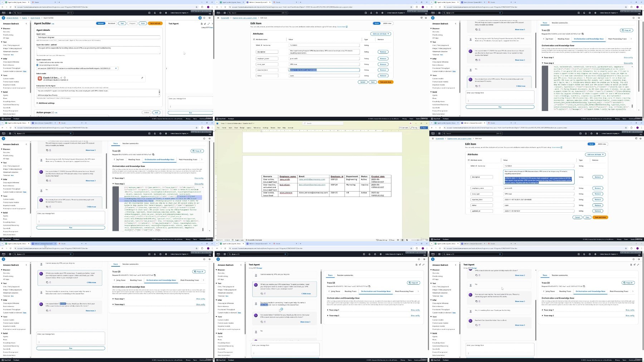Screen dimensions: 644x362
Task: Open existing service role ARN dropdown
Action: click(x=77, y=68)
